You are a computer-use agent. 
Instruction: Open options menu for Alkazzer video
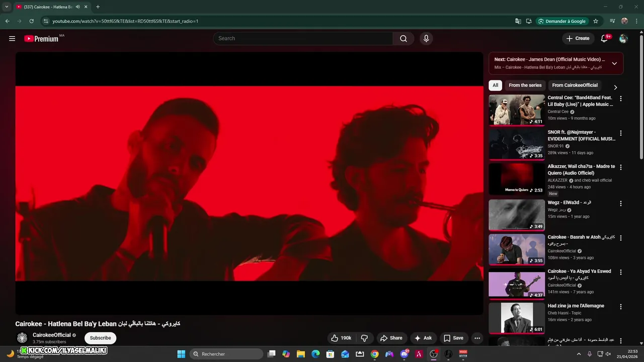point(620,167)
